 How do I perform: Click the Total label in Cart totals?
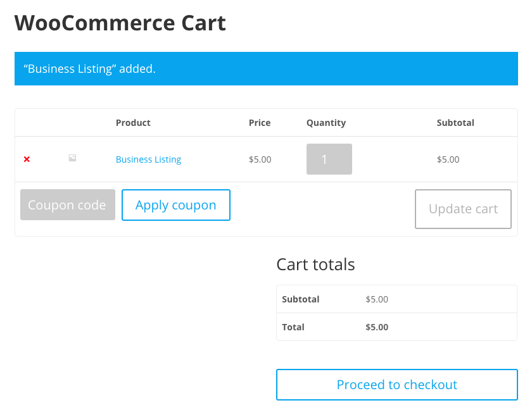pos(293,327)
